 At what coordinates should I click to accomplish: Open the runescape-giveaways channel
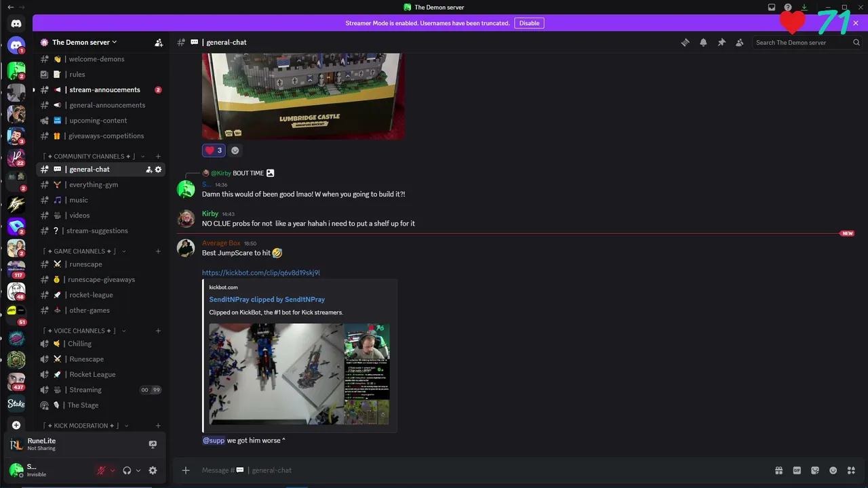(100, 280)
